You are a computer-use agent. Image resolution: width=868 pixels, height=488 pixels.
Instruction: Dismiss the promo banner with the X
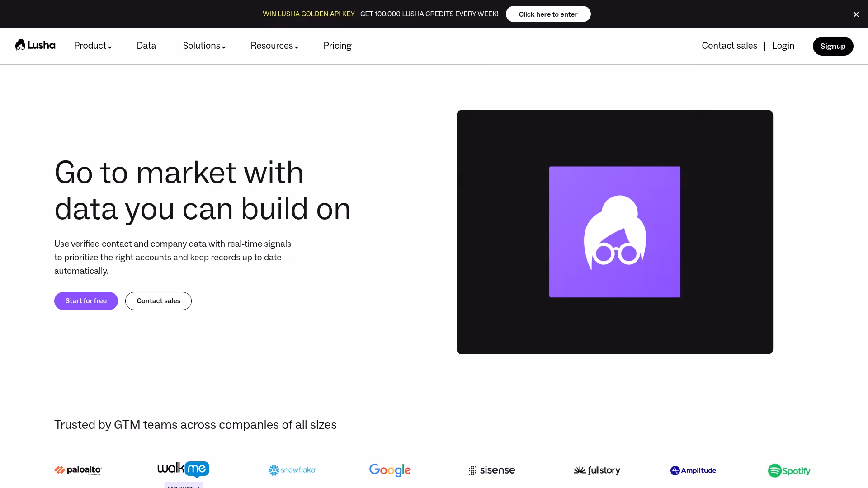click(x=856, y=14)
